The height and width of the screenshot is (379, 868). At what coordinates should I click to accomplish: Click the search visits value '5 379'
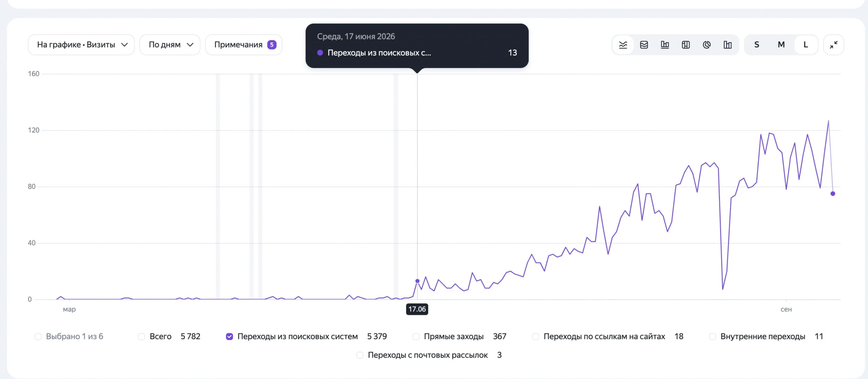pyautogui.click(x=377, y=337)
